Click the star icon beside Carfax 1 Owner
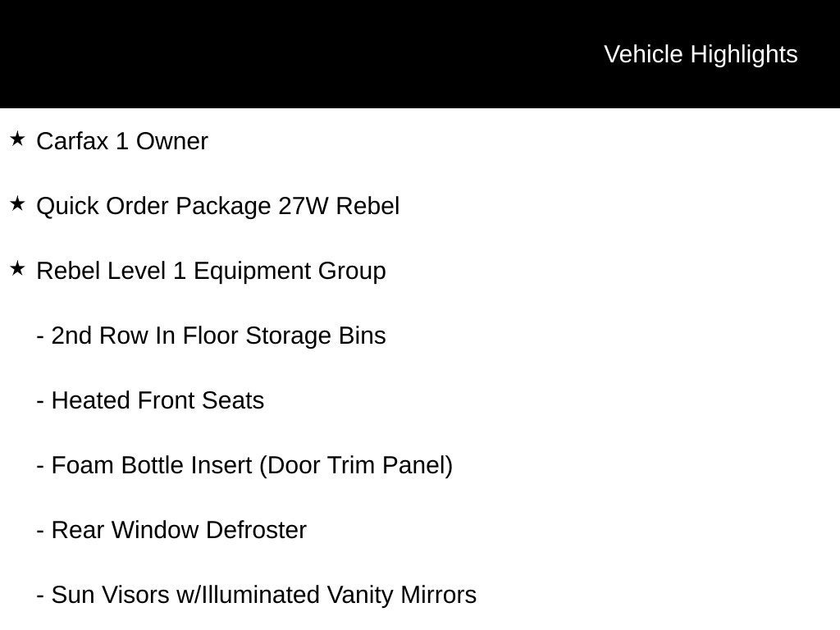The image size is (840, 630). [17, 139]
